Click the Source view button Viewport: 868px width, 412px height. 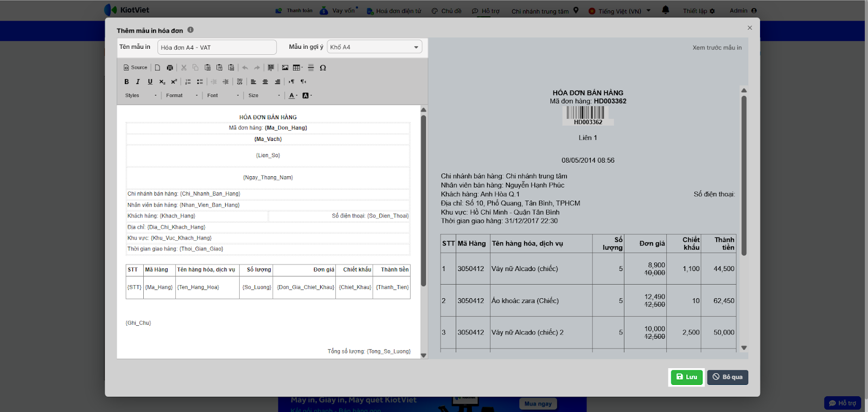tap(136, 68)
